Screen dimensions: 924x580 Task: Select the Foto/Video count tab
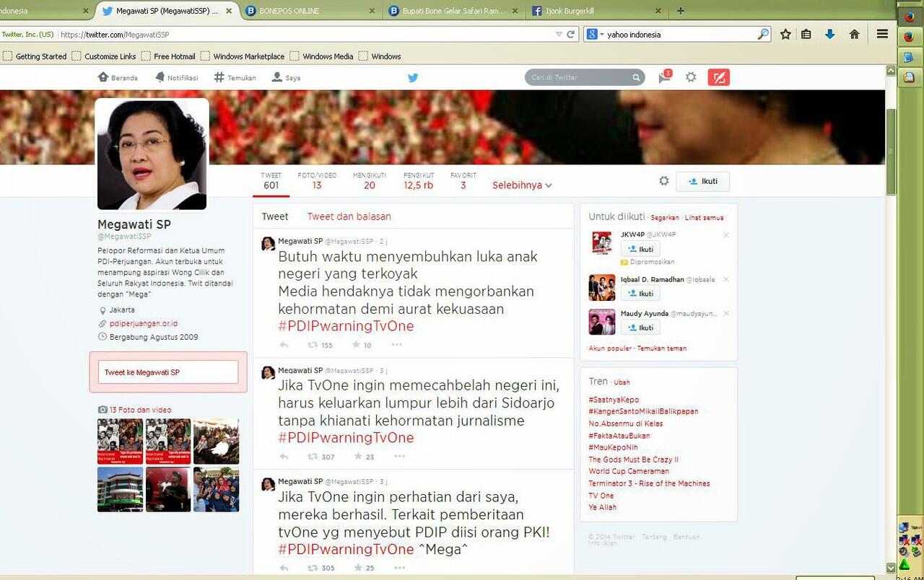pyautogui.click(x=317, y=181)
